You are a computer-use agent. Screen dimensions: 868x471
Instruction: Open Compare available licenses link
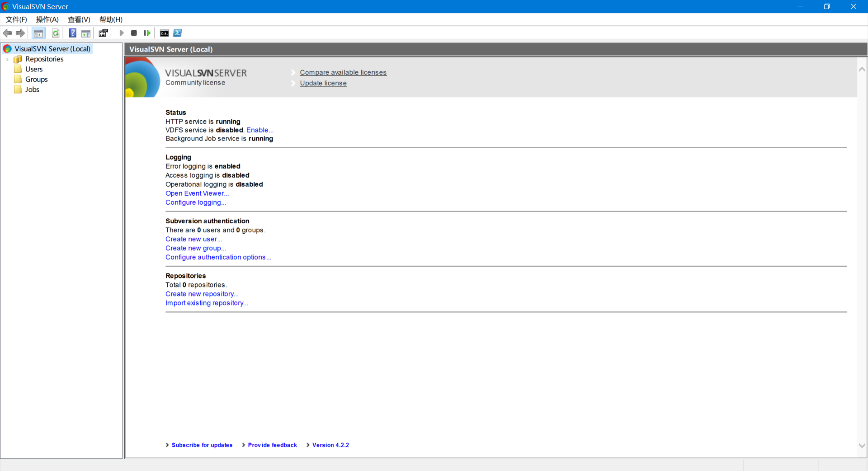pyautogui.click(x=343, y=72)
